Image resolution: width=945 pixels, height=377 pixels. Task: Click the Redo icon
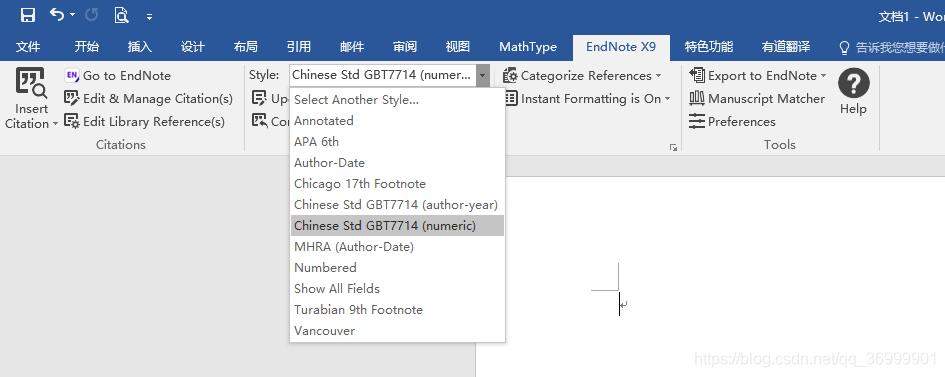(x=92, y=15)
